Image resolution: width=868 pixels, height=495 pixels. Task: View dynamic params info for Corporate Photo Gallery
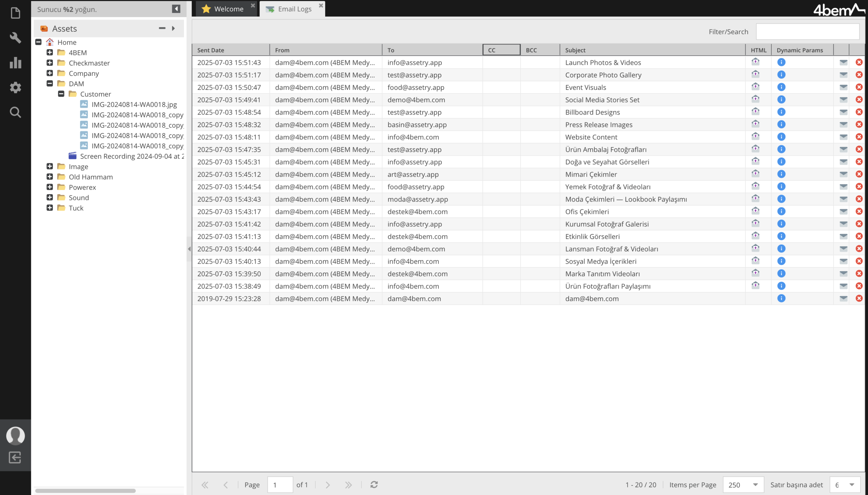click(x=781, y=75)
